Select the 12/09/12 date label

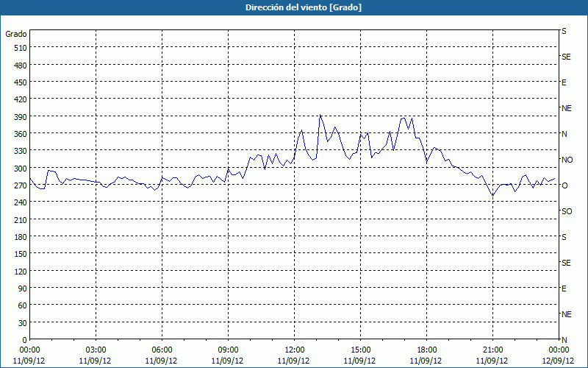559,361
